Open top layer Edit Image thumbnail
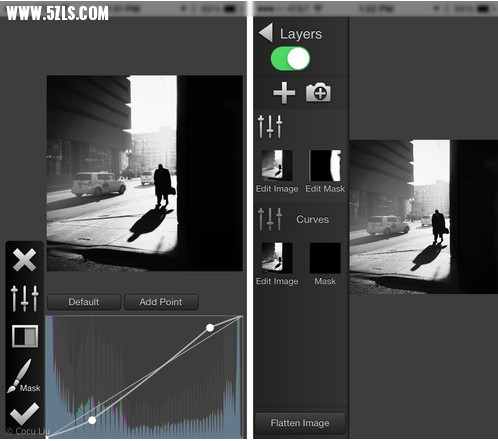This screenshot has width=498, height=441. 277,165
